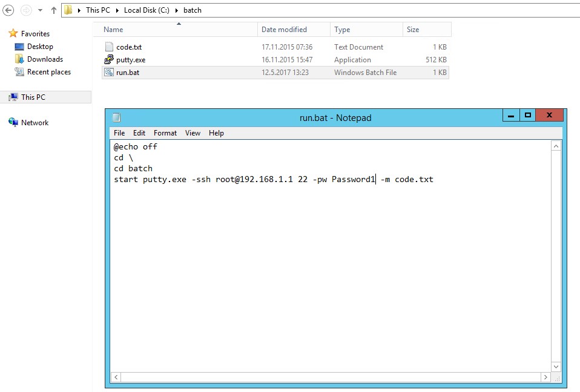
Task: Click the Explorer forward arrow button
Action: [x=26, y=10]
